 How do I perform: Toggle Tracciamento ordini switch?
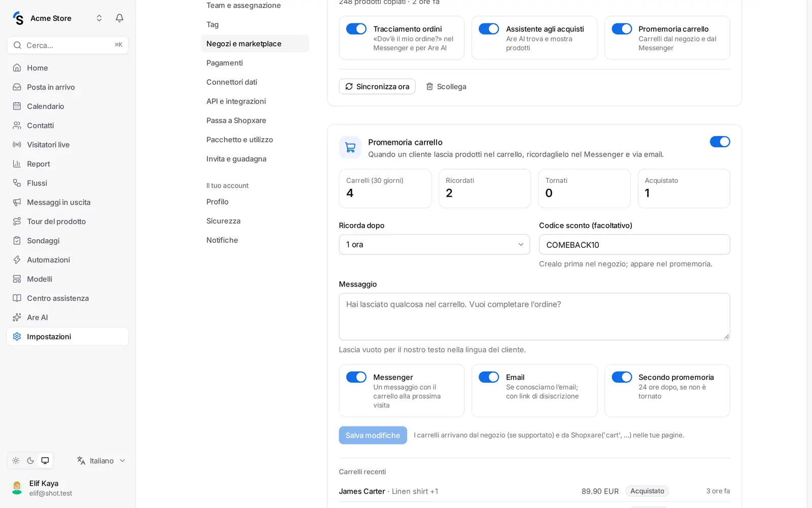pyautogui.click(x=356, y=29)
